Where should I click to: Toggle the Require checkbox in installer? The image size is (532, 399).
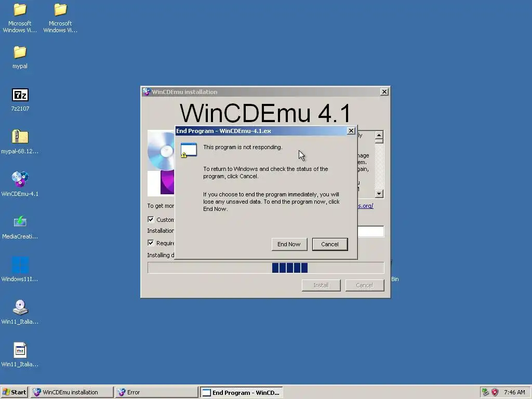[151, 243]
